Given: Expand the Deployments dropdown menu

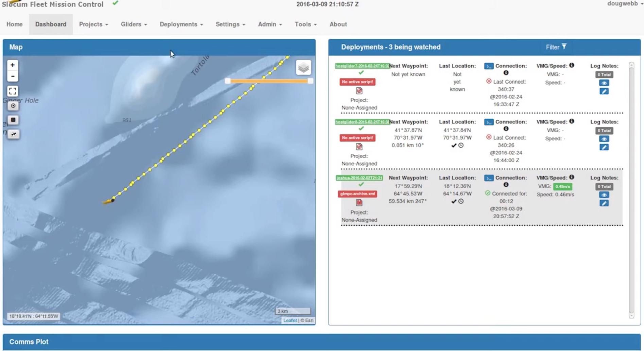Looking at the screenshot, I should [181, 24].
